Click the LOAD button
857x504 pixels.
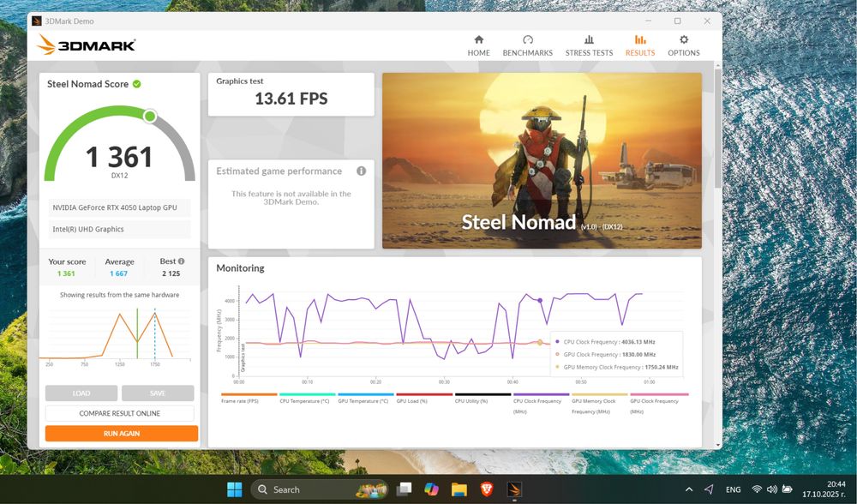point(81,393)
